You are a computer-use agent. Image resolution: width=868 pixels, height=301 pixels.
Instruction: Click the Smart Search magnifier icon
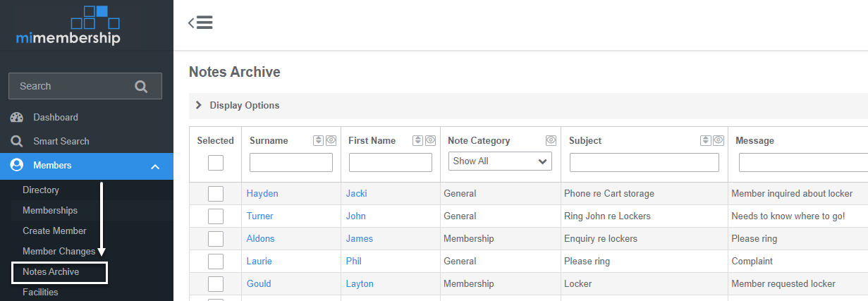click(17, 141)
